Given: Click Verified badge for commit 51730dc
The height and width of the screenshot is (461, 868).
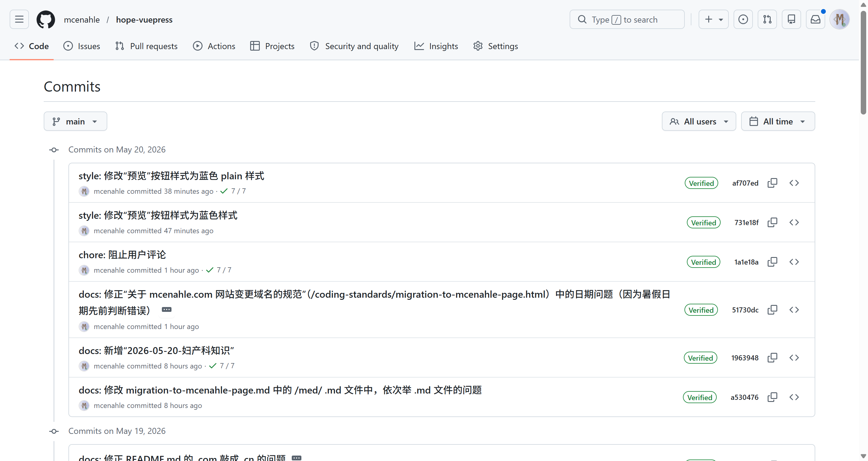Looking at the screenshot, I should point(701,310).
